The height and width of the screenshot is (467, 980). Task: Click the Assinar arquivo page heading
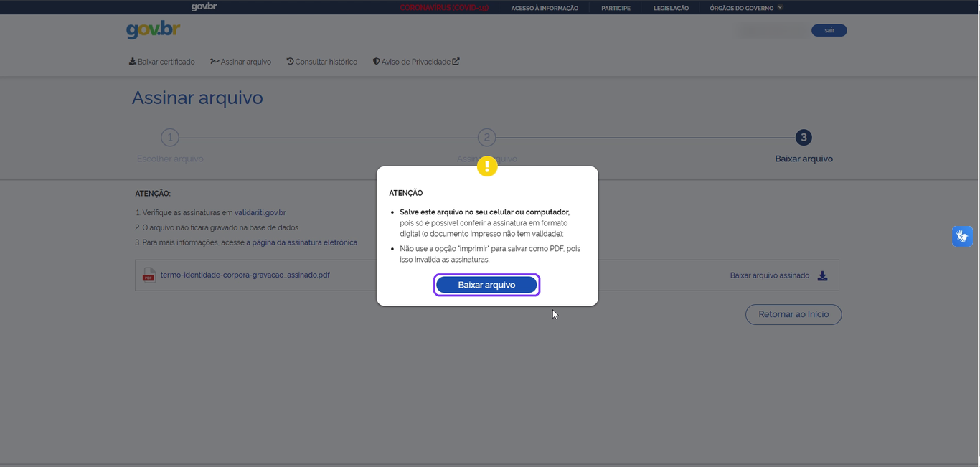click(x=197, y=98)
